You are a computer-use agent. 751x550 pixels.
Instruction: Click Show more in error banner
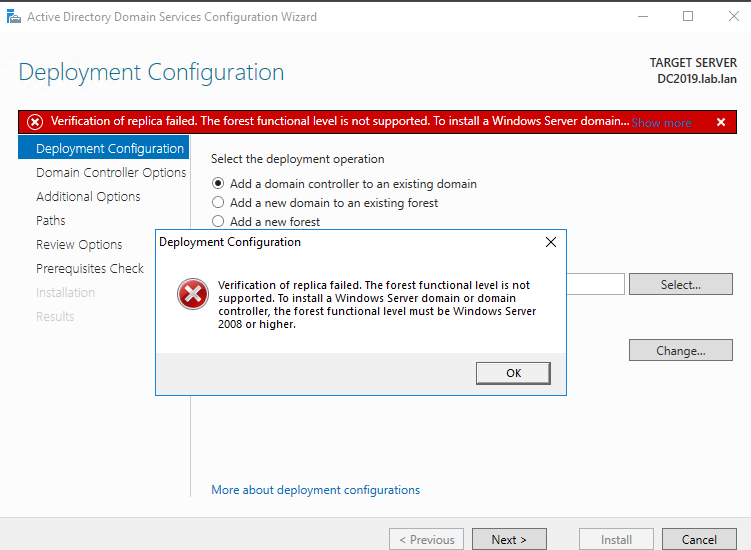click(x=661, y=123)
